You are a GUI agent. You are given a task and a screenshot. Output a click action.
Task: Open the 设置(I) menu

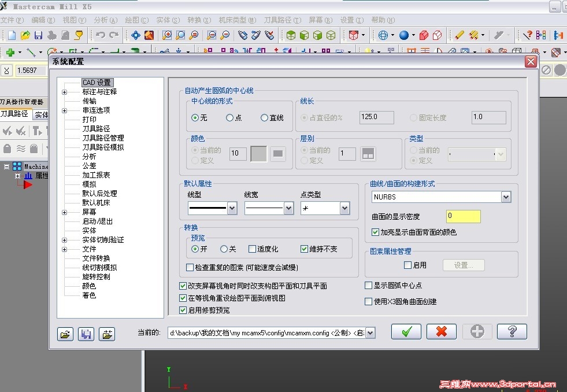pyautogui.click(x=352, y=20)
